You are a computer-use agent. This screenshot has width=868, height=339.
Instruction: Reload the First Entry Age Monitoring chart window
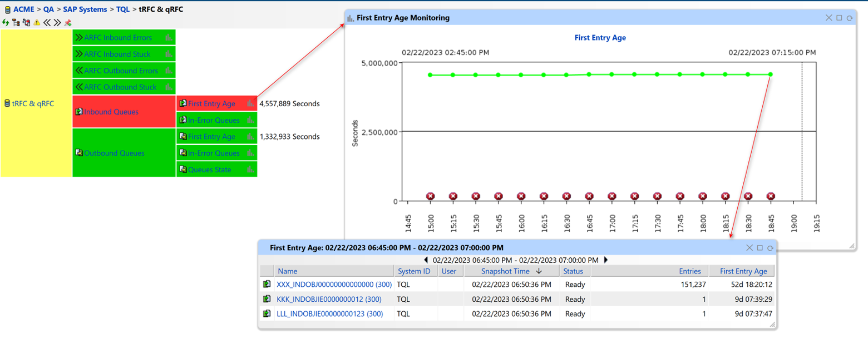click(x=850, y=17)
